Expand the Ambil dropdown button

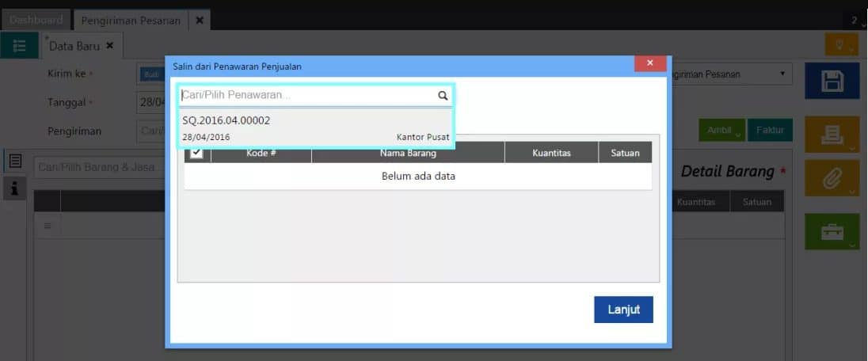tap(721, 130)
